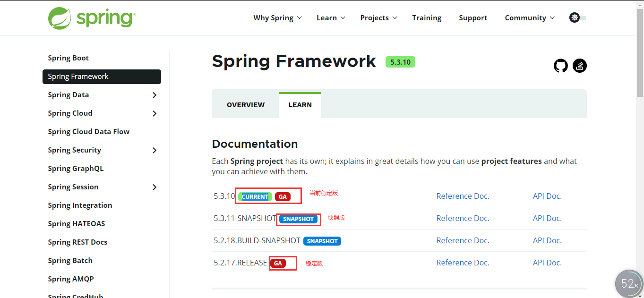Image resolution: width=644 pixels, height=298 pixels.
Task: Click the 5.2.18.BUILD-SNAPSHOT version text
Action: [x=257, y=240]
